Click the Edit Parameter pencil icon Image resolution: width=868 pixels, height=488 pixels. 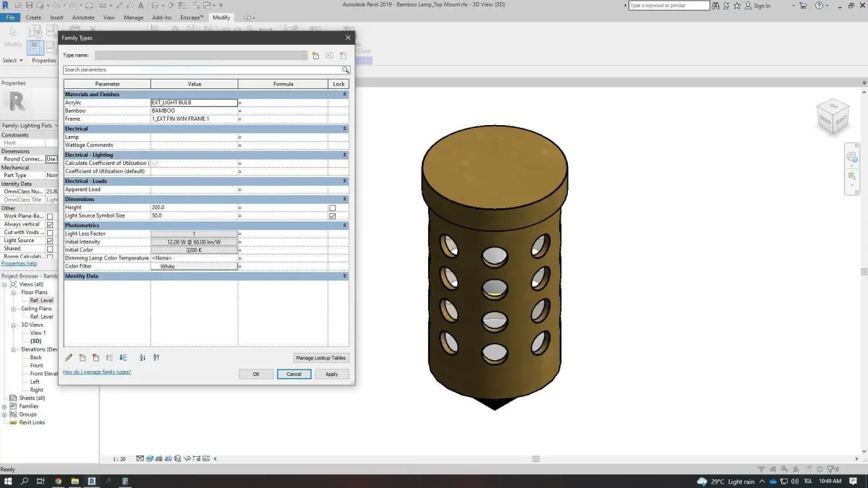point(69,357)
